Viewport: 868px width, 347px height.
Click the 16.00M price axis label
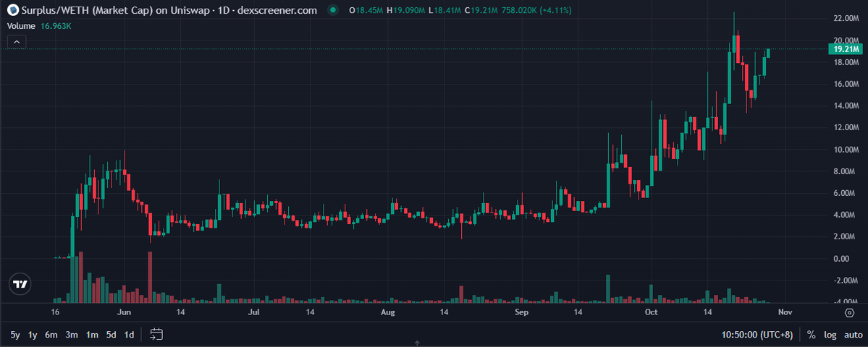[846, 84]
